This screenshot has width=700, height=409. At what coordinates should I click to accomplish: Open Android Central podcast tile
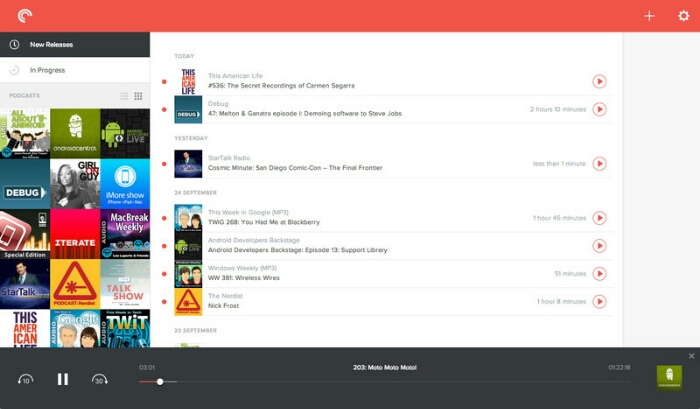[75, 134]
